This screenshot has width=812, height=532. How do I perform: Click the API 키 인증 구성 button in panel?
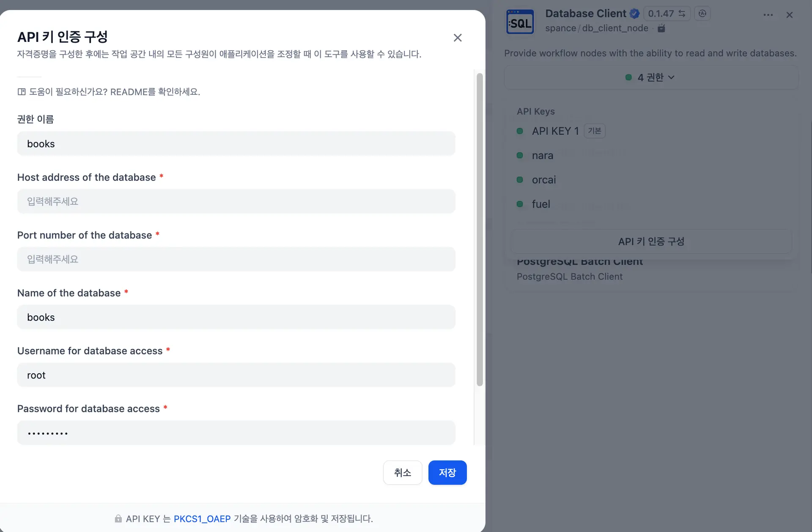click(x=651, y=241)
